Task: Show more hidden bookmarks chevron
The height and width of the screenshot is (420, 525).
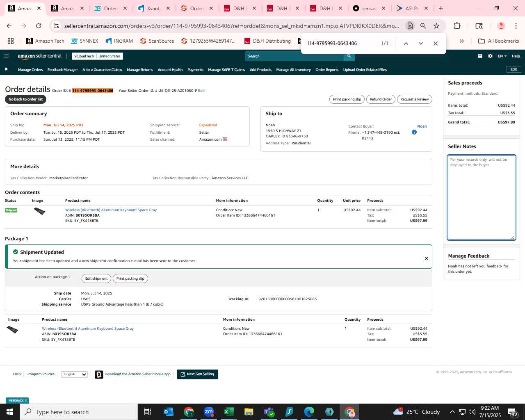Action: 461,41
